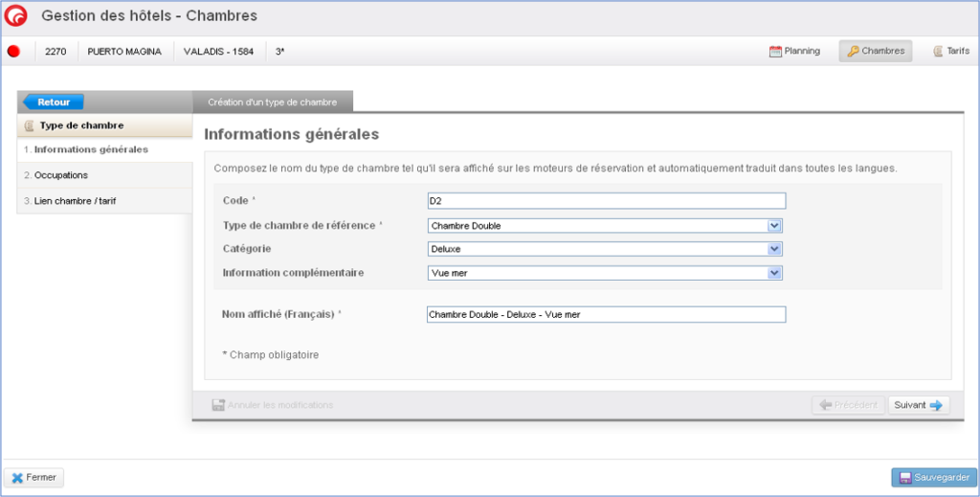Image resolution: width=980 pixels, height=497 pixels.
Task: Click into the Code input field
Action: click(x=606, y=201)
